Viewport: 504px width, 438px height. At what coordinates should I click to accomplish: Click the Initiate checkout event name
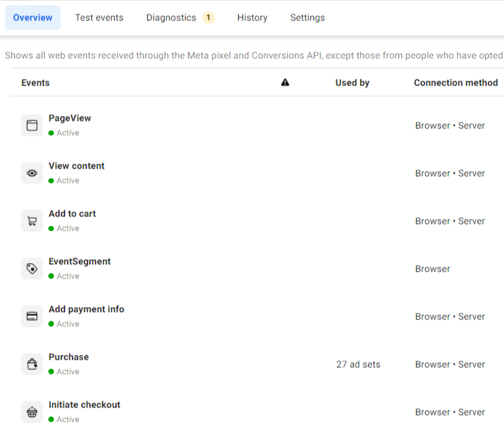pyautogui.click(x=84, y=404)
